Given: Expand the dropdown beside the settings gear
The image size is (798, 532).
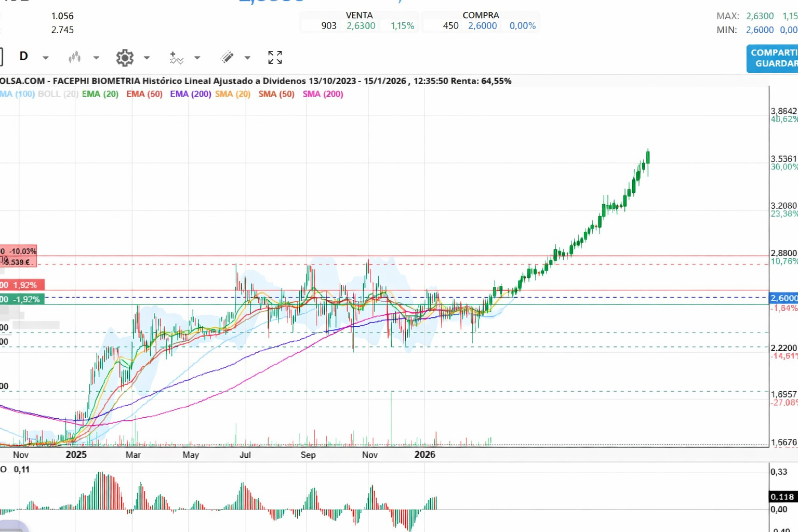Looking at the screenshot, I should pos(146,58).
